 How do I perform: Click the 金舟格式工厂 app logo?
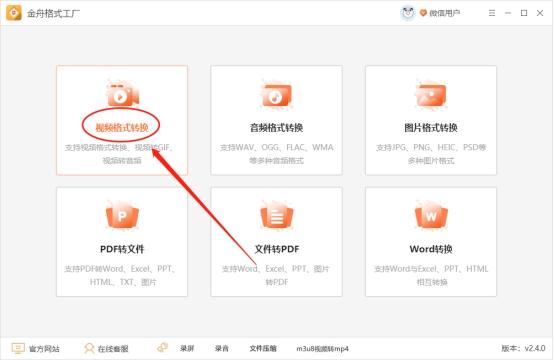tap(14, 13)
